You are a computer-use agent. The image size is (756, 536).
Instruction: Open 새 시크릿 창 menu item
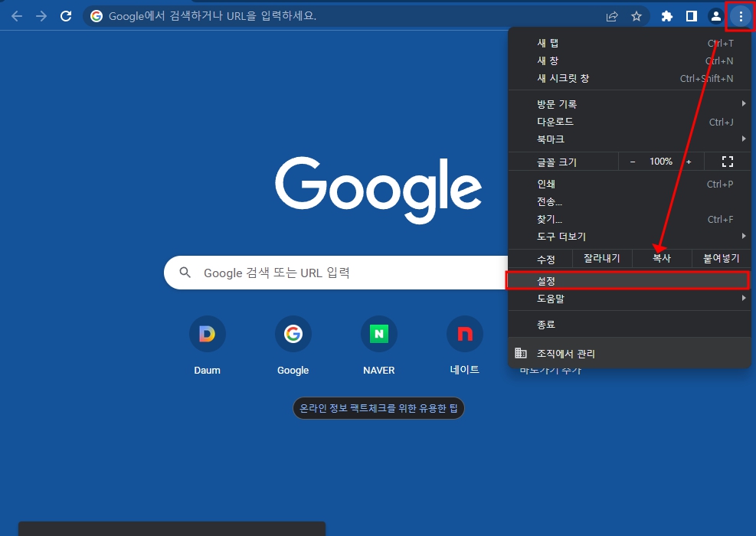click(x=630, y=78)
